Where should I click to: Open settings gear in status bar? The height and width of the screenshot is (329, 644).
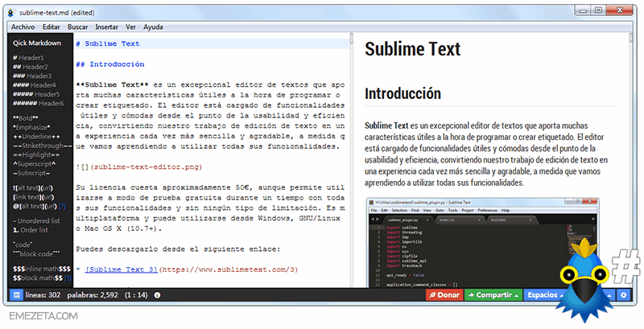tap(624, 295)
